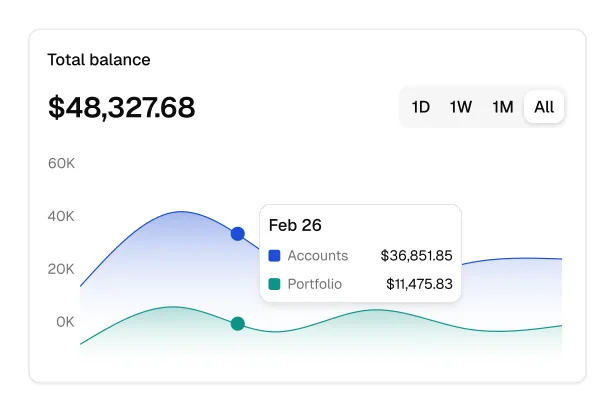Click the Portfolio label in tooltip
Image resolution: width=615 pixels, height=412 pixels.
coord(315,284)
